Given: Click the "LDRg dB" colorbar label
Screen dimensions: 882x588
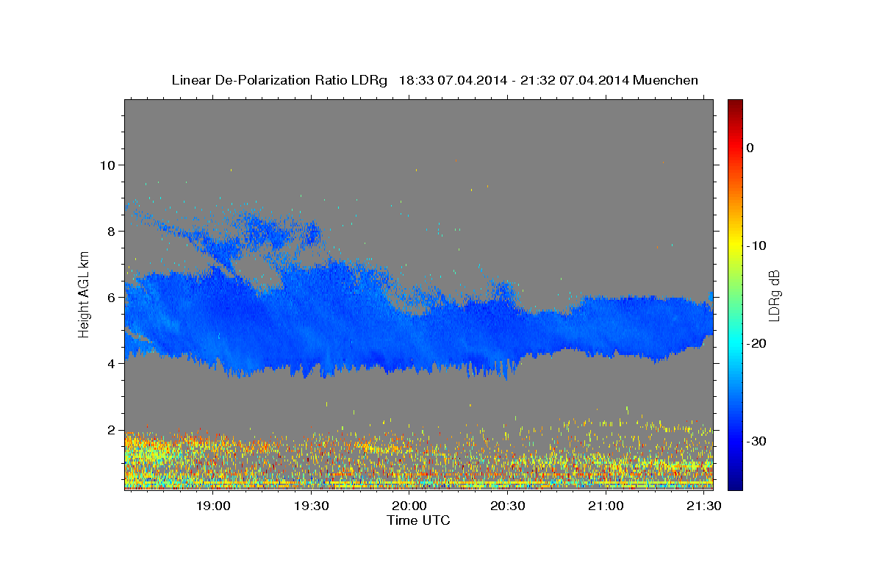Looking at the screenshot, I should coord(774,295).
